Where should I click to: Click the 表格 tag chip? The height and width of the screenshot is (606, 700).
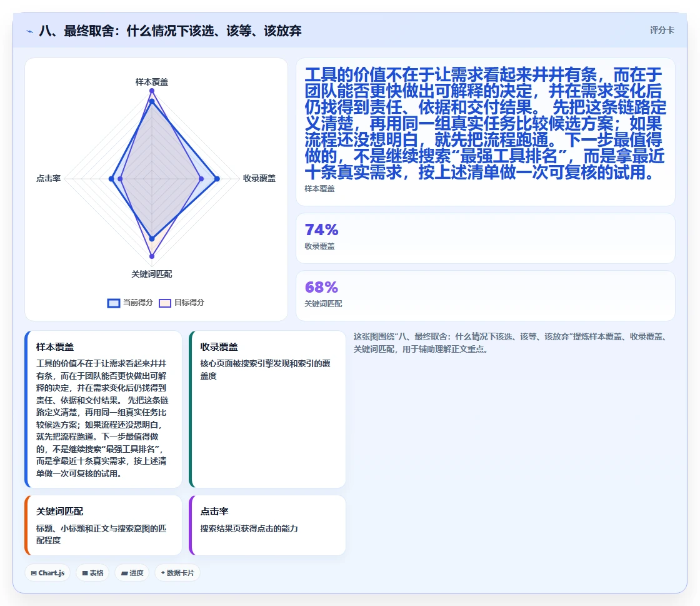tap(92, 573)
